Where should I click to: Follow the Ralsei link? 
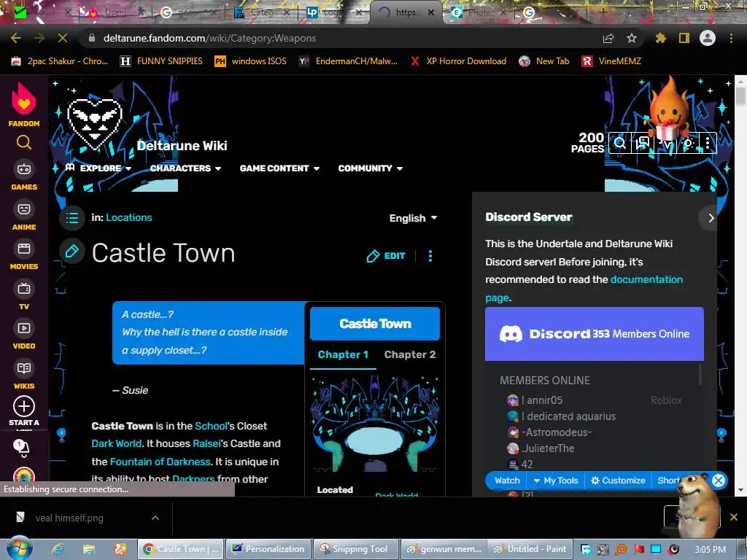[x=206, y=443]
